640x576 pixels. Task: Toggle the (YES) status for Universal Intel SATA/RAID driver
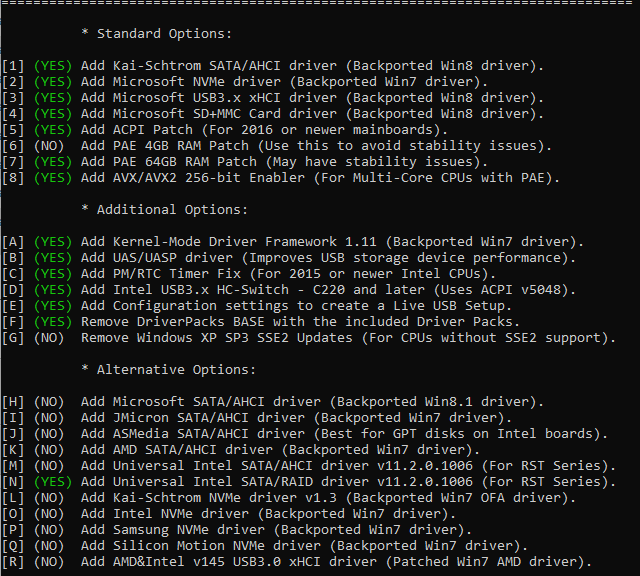[x=52, y=482]
